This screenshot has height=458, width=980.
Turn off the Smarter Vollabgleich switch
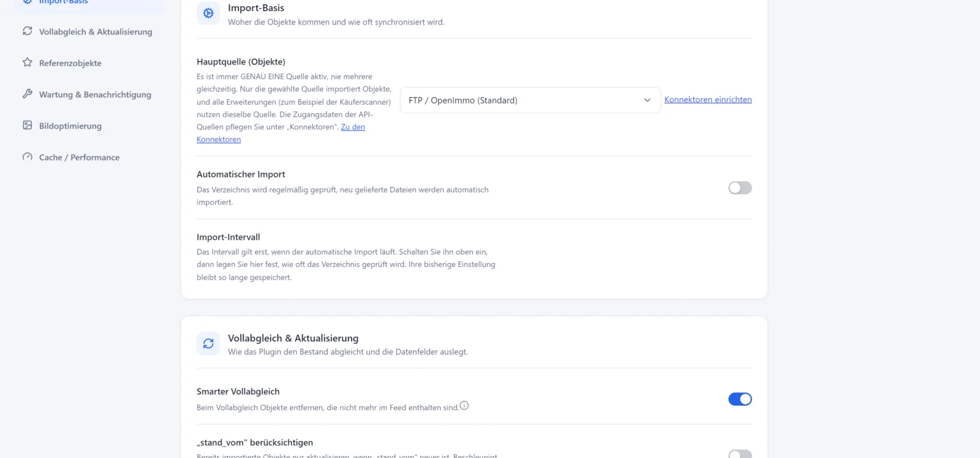(740, 399)
